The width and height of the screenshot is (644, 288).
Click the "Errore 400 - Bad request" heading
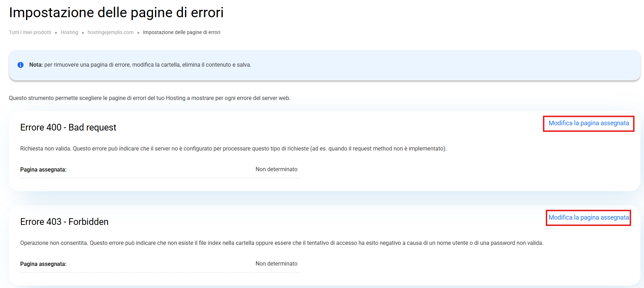point(68,127)
